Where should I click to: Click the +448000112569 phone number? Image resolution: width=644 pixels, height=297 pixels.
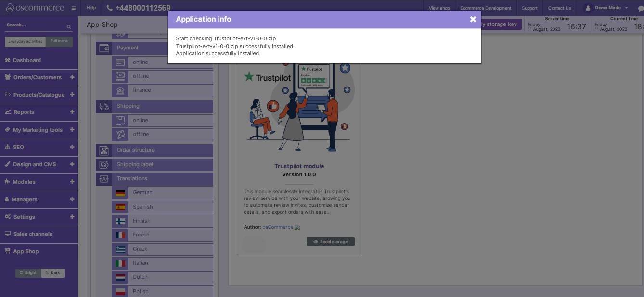(142, 8)
